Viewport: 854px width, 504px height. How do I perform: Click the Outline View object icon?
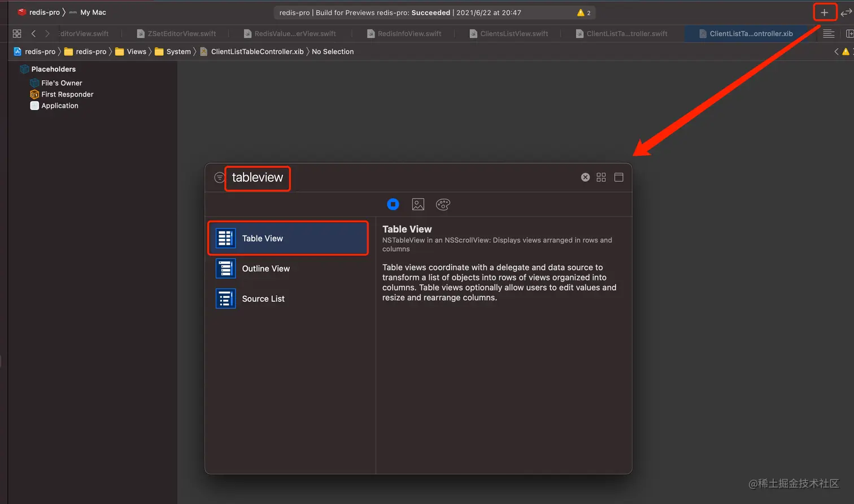[225, 269]
